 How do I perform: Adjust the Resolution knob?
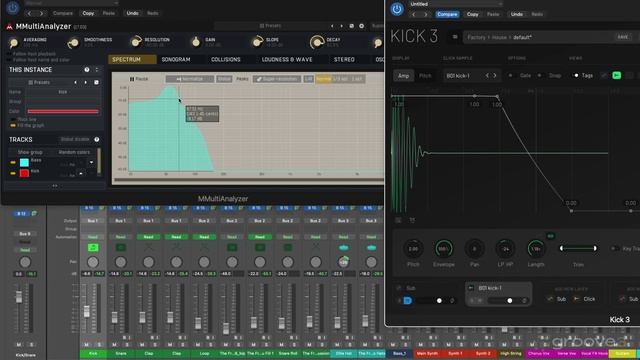[136, 42]
